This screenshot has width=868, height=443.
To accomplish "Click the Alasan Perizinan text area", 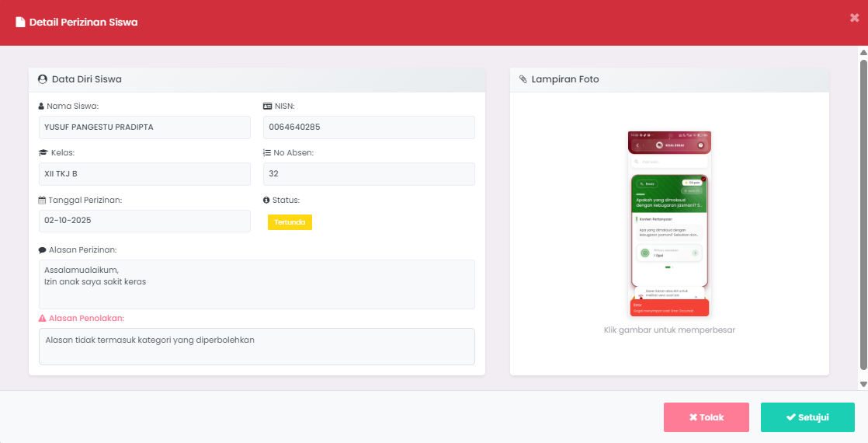I will (x=256, y=284).
